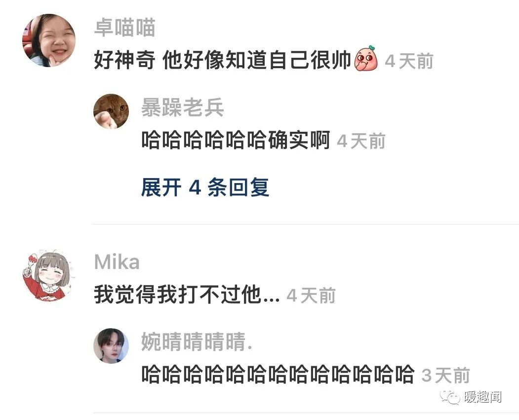Image resolution: width=519 pixels, height=420 pixels.
Task: Open 暴躁老兵's cat avatar
Action: 111,111
